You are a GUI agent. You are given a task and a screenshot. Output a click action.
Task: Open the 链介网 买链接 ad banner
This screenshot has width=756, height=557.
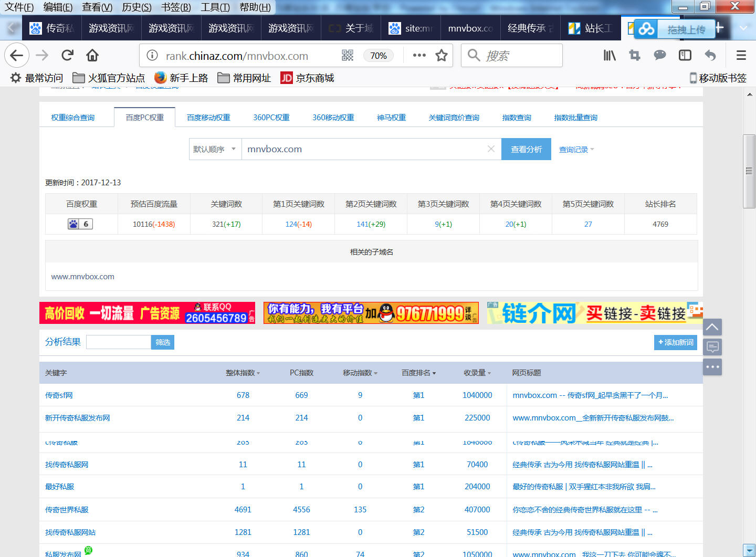tap(595, 313)
